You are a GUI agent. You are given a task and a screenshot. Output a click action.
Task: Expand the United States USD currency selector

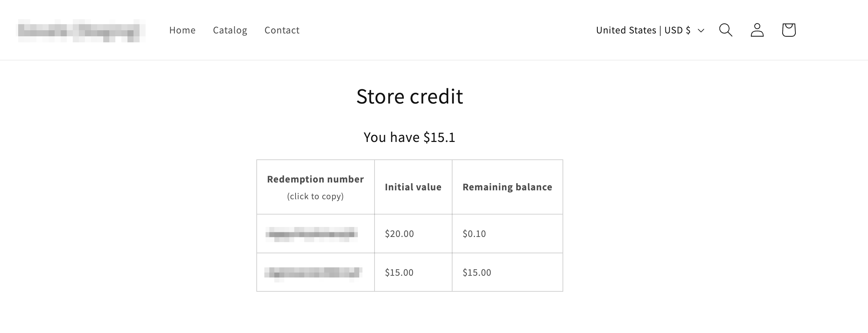[650, 30]
